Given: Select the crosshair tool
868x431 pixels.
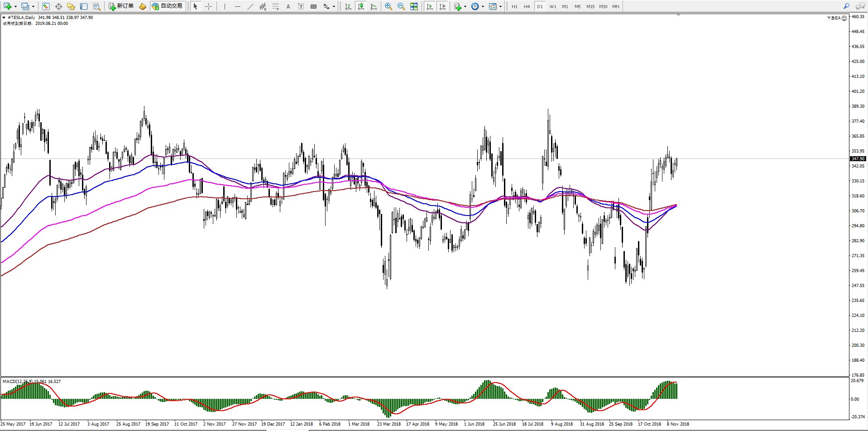Looking at the screenshot, I should (x=208, y=6).
